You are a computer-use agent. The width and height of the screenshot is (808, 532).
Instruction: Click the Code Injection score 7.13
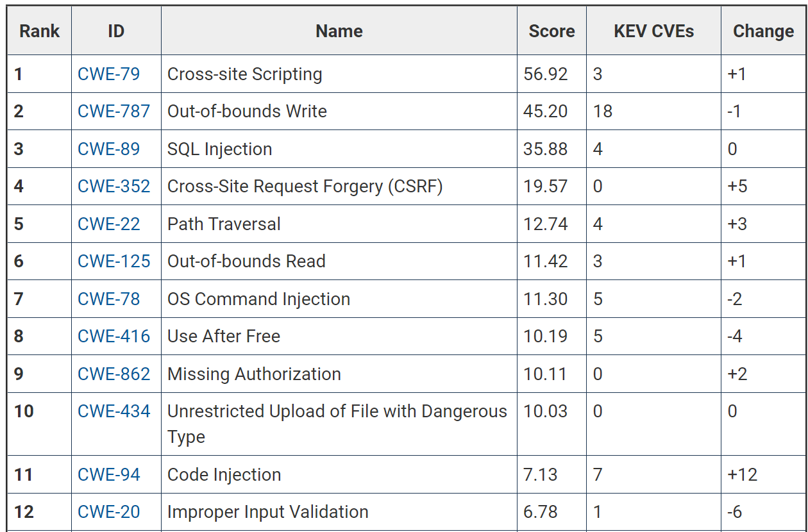(x=540, y=475)
